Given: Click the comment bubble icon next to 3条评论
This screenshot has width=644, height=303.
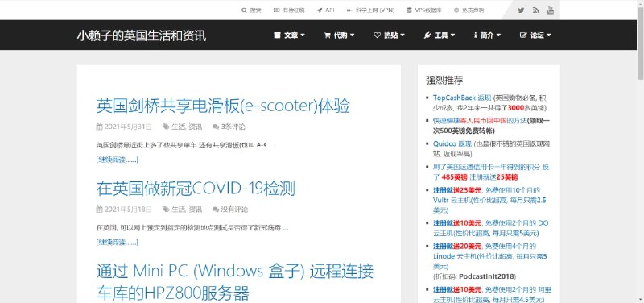Looking at the screenshot, I should (216, 127).
